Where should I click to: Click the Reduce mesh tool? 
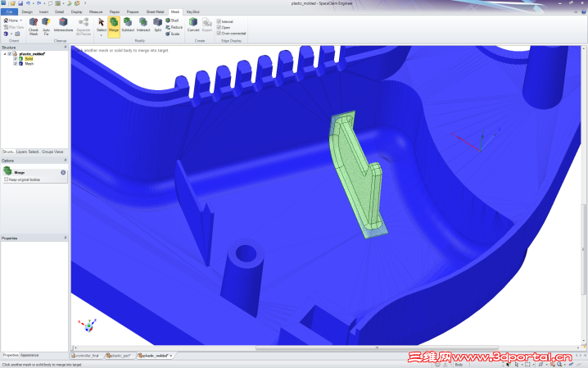coord(174,27)
